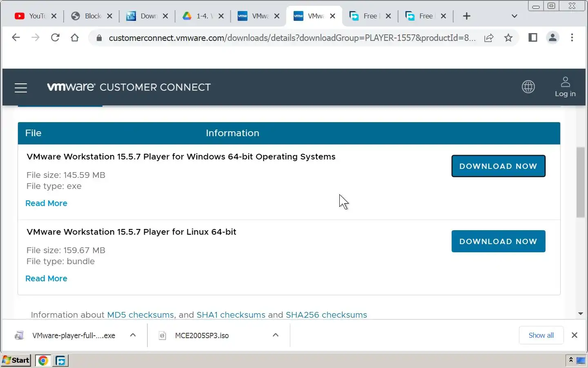Click the page vertical scrollbar thumb

click(580, 182)
